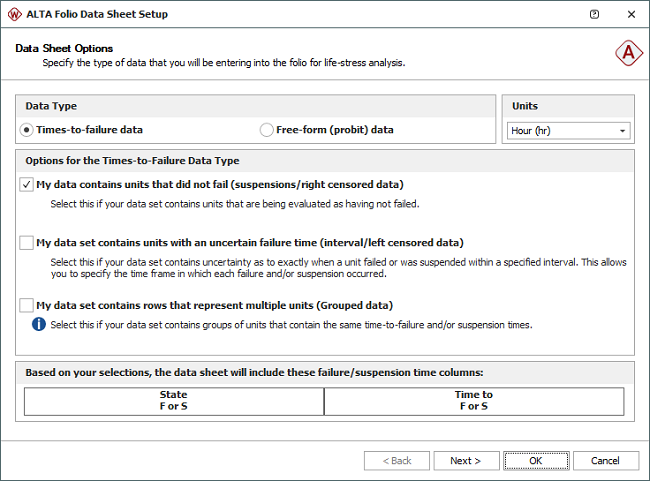
Task: Choose the Free-form (probit) data option
Action: point(266,130)
